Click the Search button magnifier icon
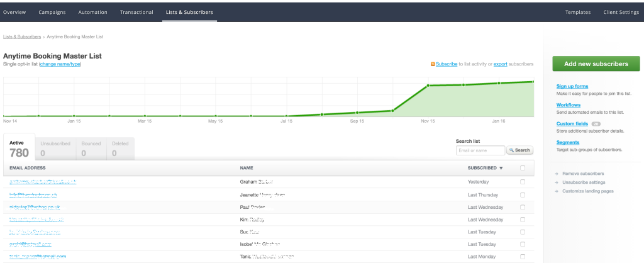 (512, 150)
